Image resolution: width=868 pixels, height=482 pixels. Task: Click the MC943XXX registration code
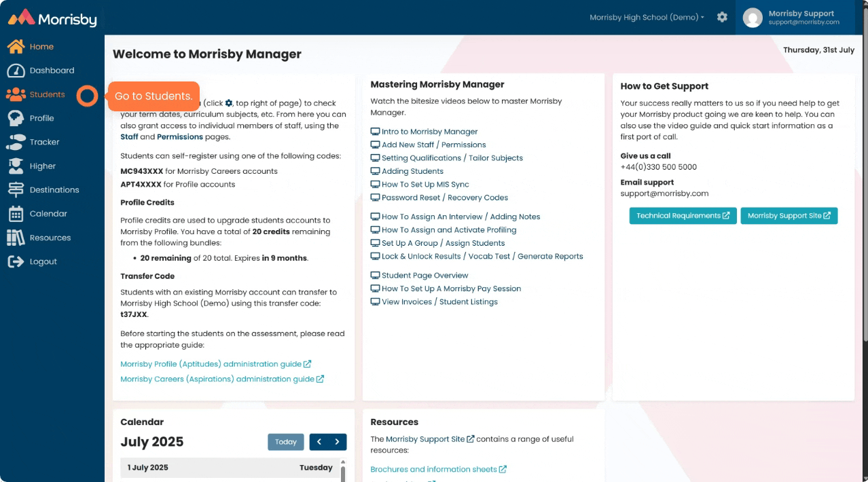point(141,171)
